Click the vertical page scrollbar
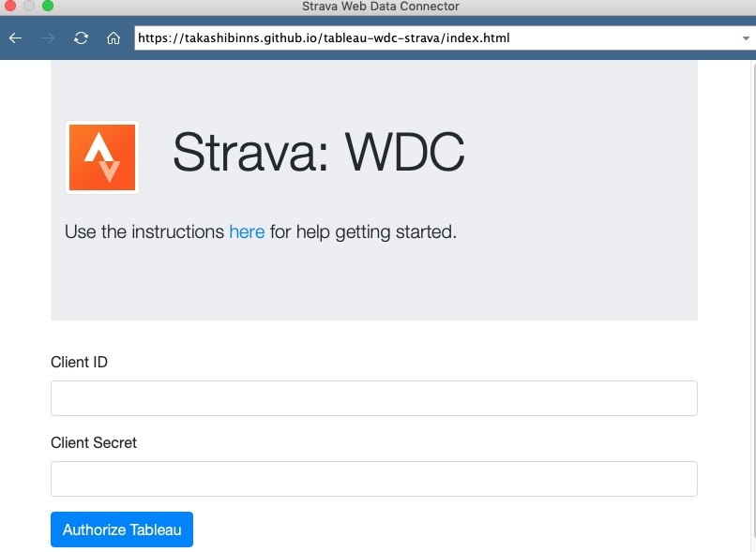756x552 pixels. tap(752, 300)
